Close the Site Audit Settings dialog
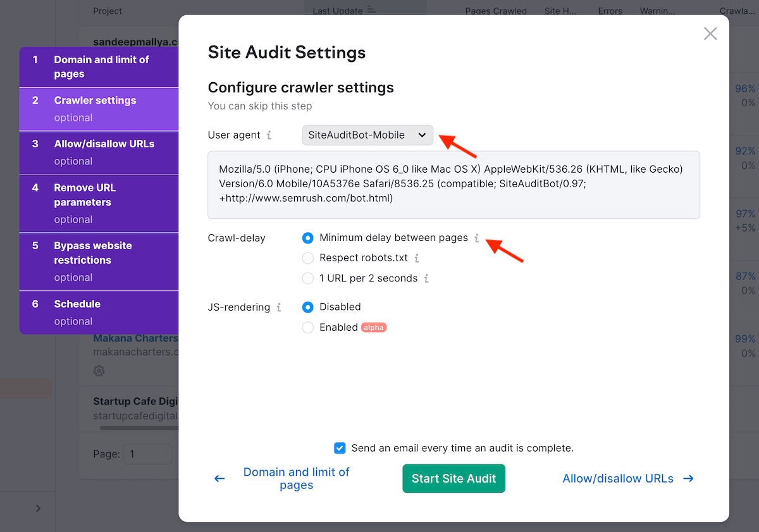The width and height of the screenshot is (759, 532). (x=710, y=34)
